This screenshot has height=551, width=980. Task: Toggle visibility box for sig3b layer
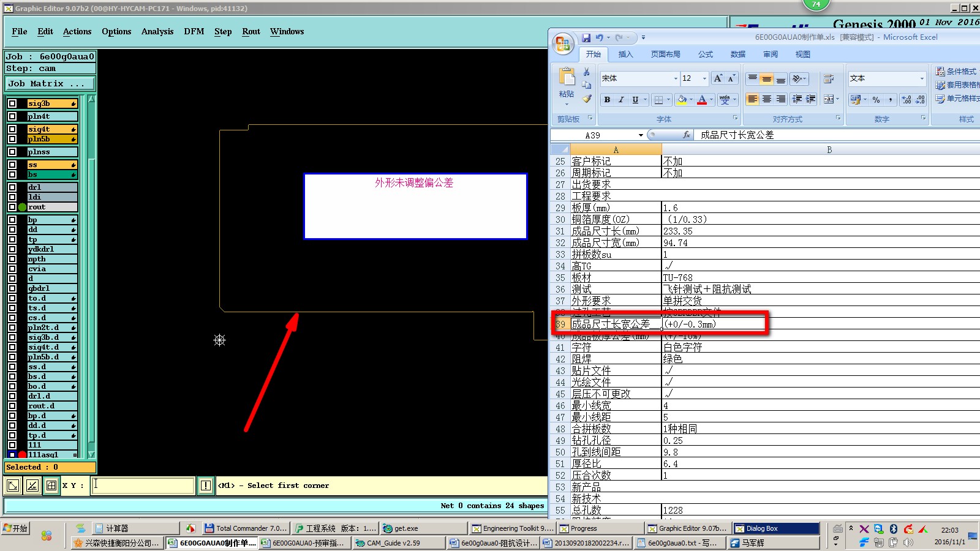pos(12,103)
